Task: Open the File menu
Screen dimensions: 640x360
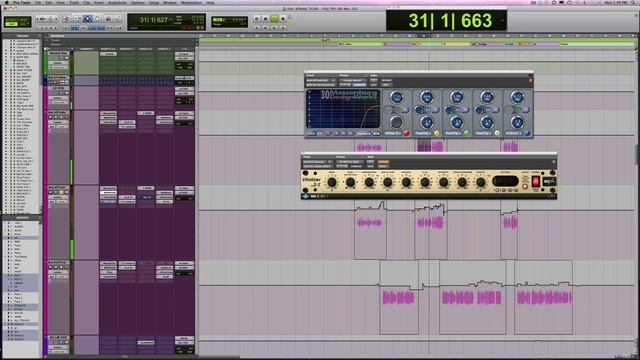Action: (38, 2)
